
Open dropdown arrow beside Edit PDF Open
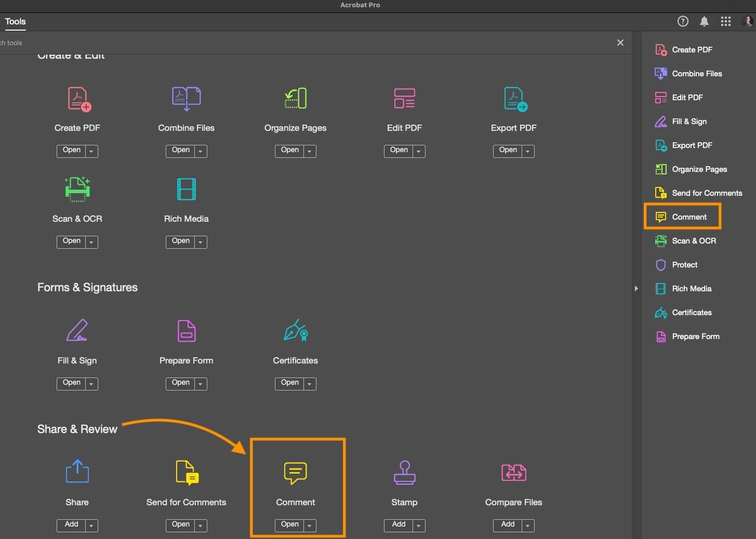pos(419,151)
